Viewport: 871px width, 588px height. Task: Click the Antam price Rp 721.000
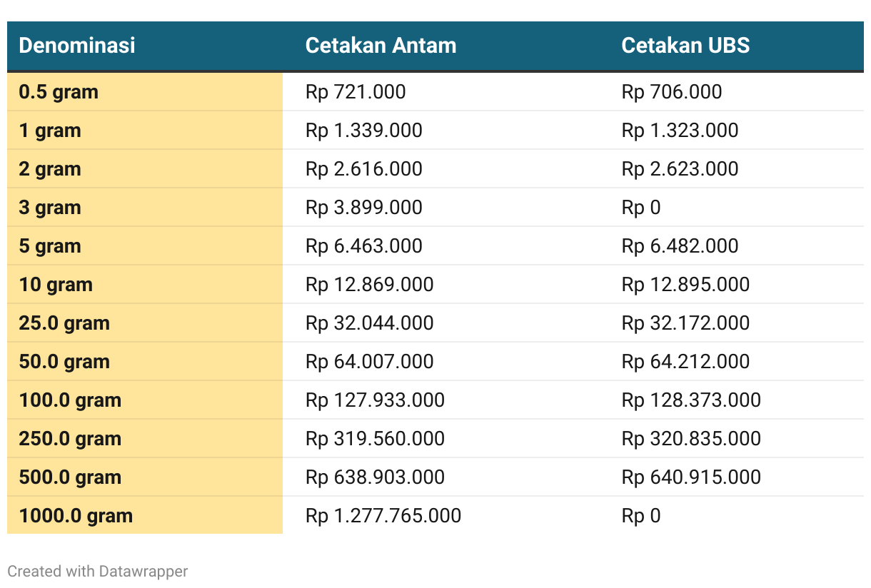(356, 92)
